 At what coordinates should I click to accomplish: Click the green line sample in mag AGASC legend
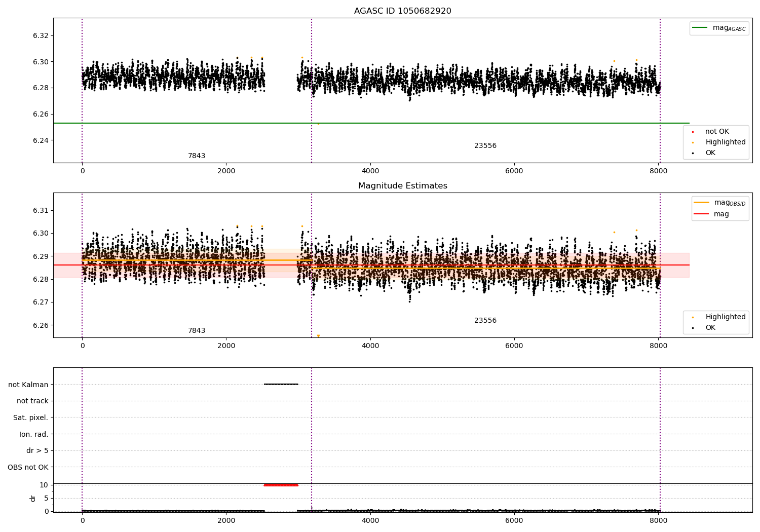click(700, 28)
